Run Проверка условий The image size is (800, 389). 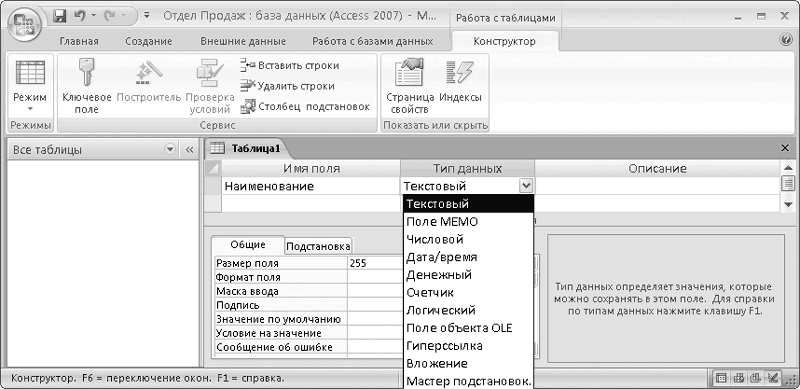(210, 86)
